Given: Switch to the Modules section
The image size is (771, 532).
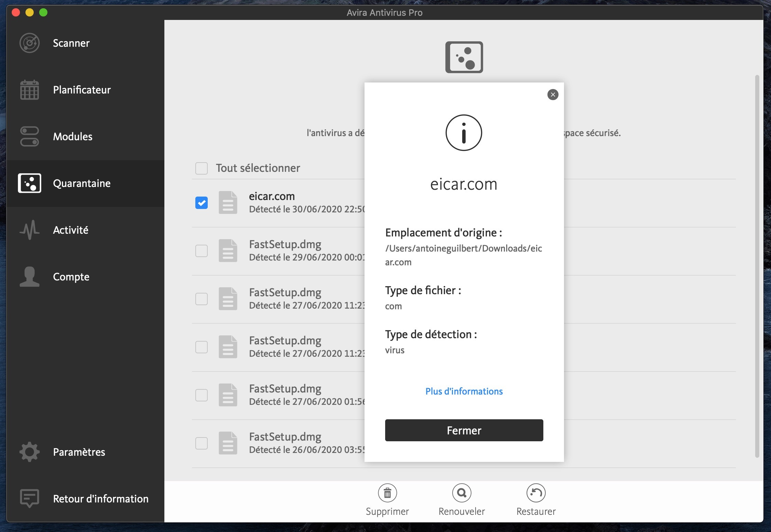Looking at the screenshot, I should 85,136.
